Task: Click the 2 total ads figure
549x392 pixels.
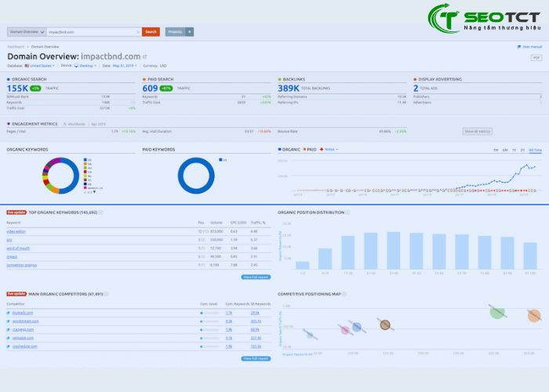Action: click(x=416, y=89)
